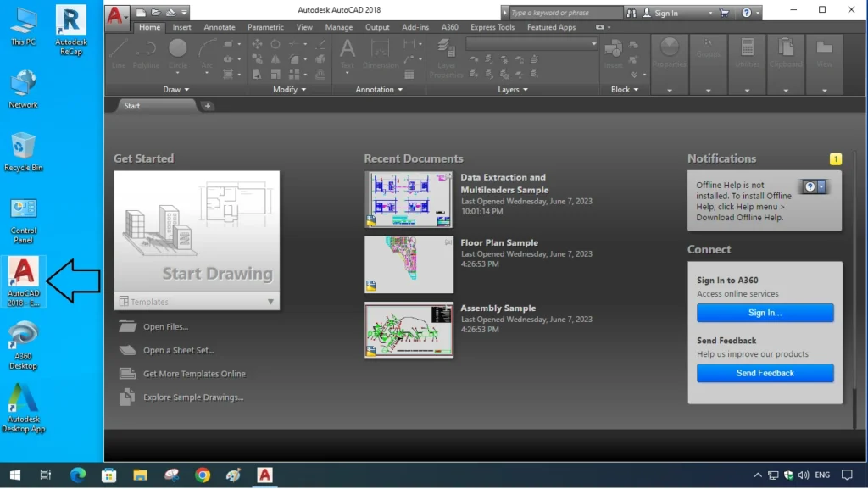Viewport: 868px width, 489px height.
Task: Switch to the Parametric ribbon tab
Action: [x=265, y=27]
